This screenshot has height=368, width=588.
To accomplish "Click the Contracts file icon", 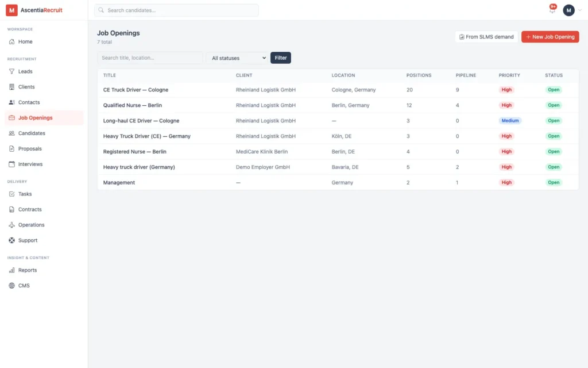I will point(11,209).
